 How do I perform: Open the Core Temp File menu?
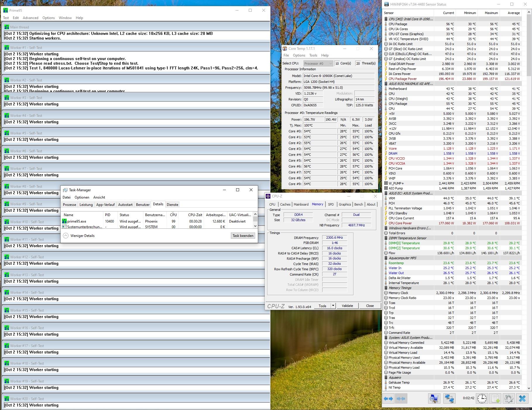tap(286, 55)
